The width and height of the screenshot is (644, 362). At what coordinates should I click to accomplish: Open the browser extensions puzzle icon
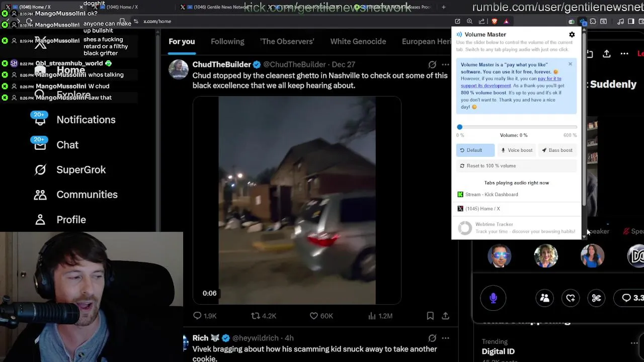(x=593, y=21)
